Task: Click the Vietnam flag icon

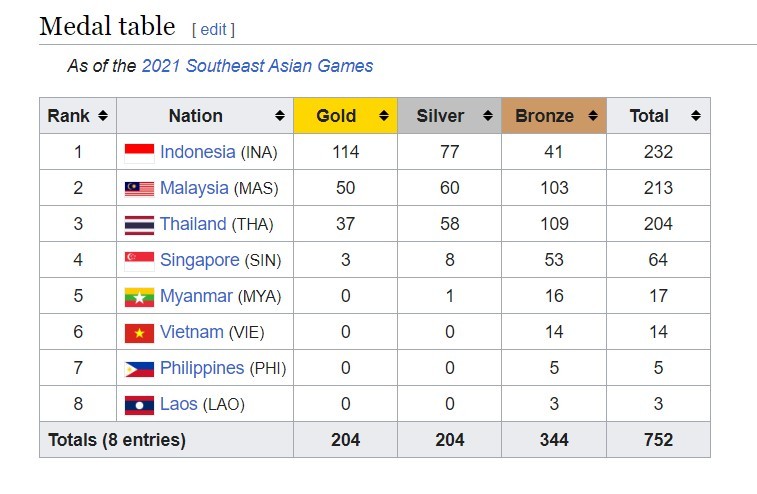Action: tap(140, 333)
